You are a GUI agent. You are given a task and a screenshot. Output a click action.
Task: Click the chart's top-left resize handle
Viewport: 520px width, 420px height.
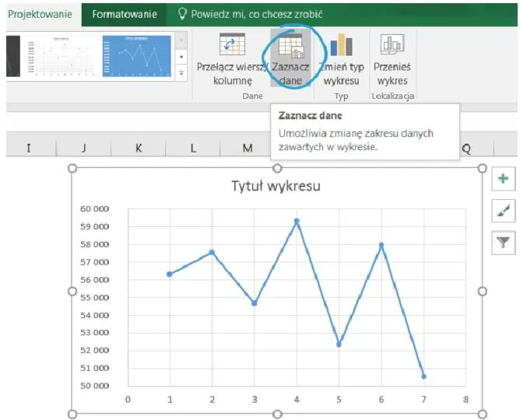[72, 168]
